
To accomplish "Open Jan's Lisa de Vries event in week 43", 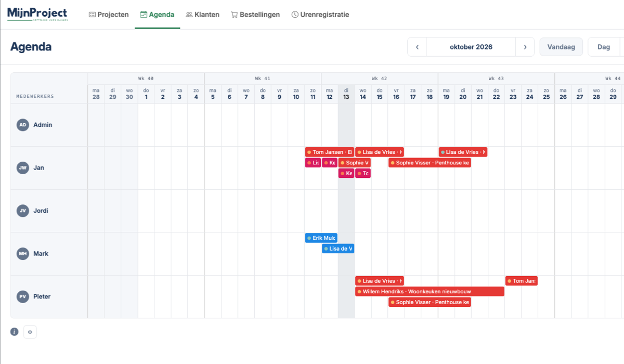I will 463,152.
